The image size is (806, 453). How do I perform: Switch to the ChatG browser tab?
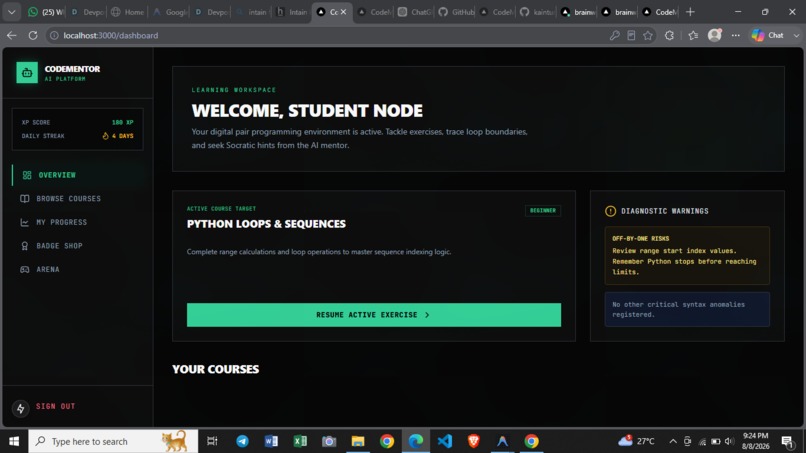pyautogui.click(x=414, y=12)
